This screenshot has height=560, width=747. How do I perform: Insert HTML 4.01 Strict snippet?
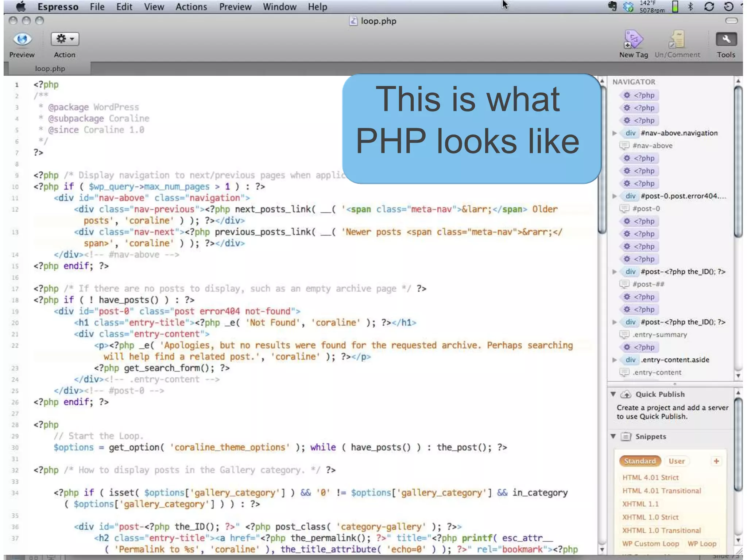650,478
